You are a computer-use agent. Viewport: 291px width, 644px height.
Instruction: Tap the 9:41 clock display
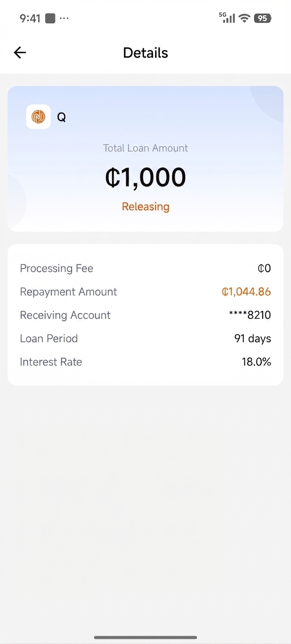pos(30,18)
